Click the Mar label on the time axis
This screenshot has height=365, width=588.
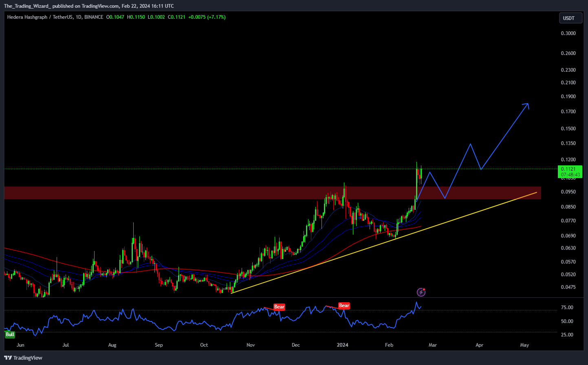pos(433,345)
